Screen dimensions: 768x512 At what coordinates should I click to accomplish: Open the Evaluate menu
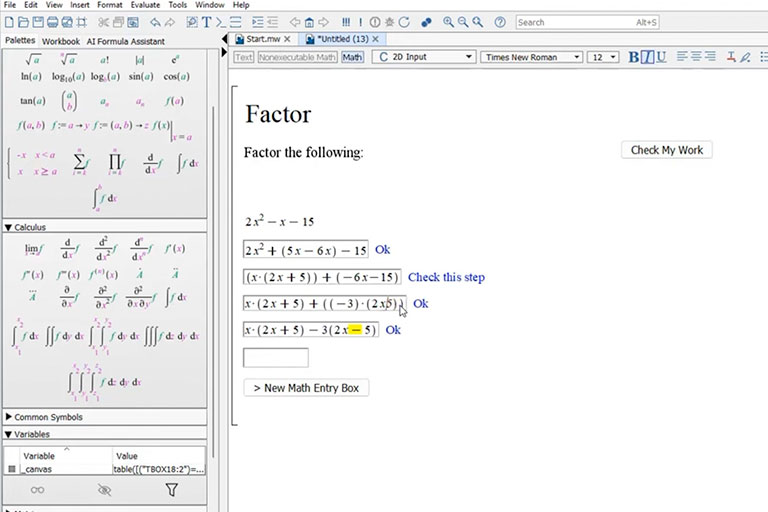[x=144, y=5]
